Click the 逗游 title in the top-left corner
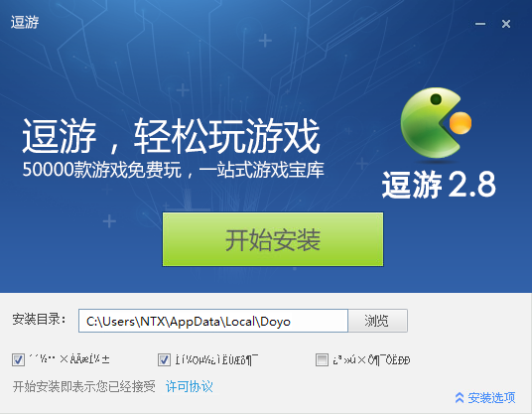Screen dimensions: 532x414 point(25,23)
